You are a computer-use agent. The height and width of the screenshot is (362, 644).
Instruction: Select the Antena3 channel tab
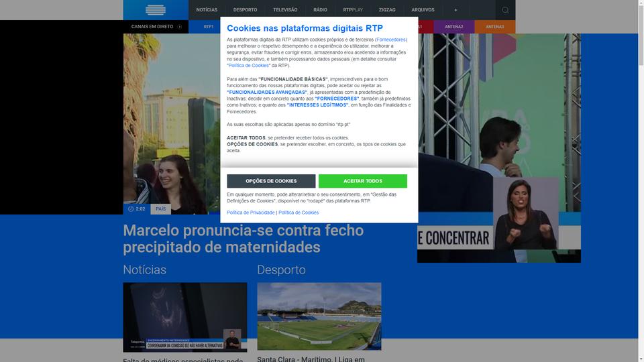[494, 27]
